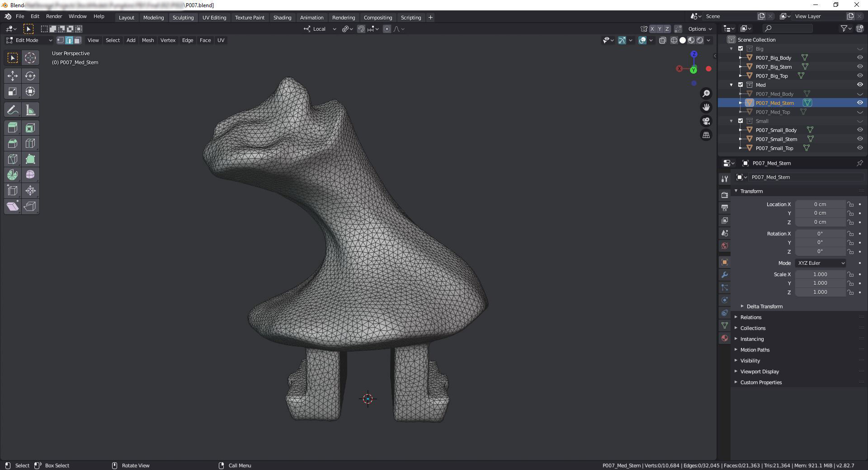Screen dimensions: 868x470
Task: Open the Edit Mode dropdown
Action: point(29,40)
